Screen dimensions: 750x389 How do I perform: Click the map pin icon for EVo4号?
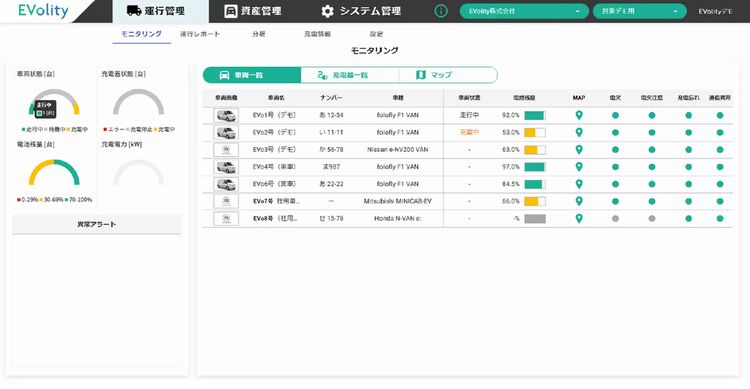(x=579, y=167)
